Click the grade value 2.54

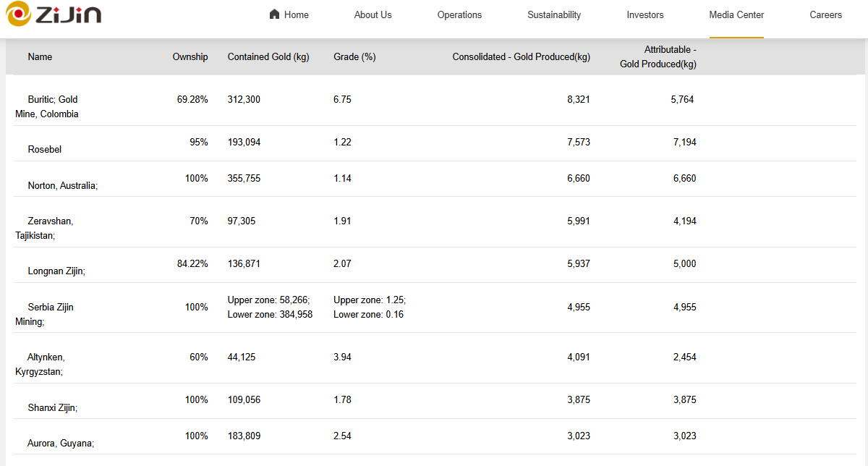pyautogui.click(x=342, y=436)
